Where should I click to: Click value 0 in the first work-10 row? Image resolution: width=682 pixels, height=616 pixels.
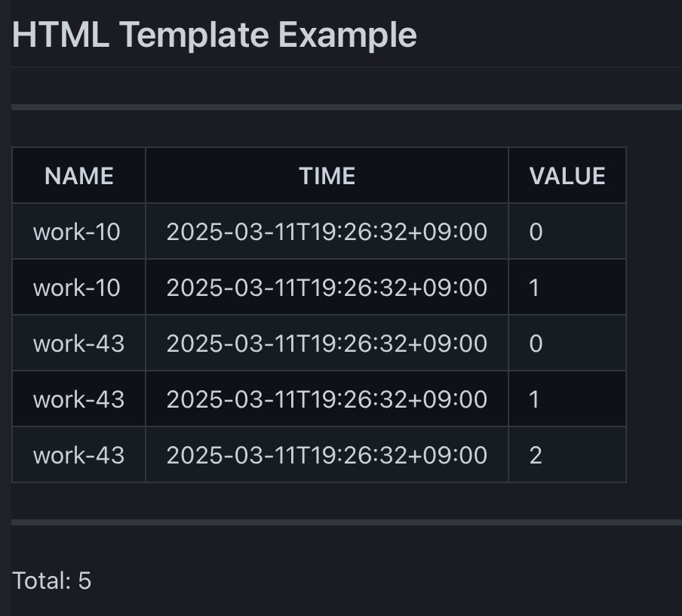click(x=536, y=232)
